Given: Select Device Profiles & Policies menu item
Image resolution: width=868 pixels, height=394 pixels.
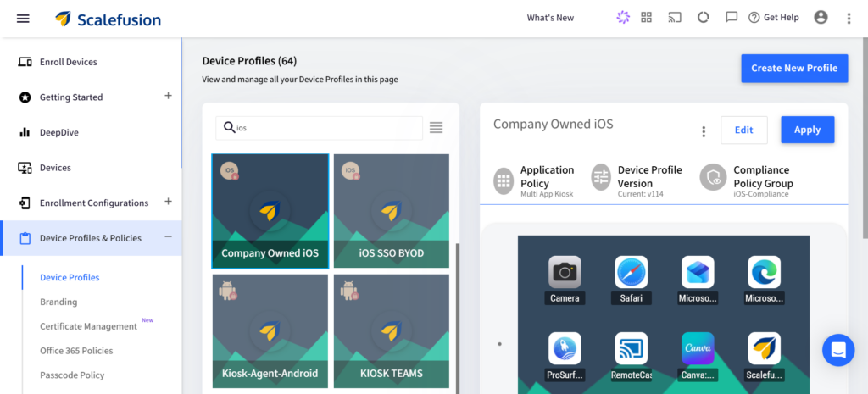Looking at the screenshot, I should 91,238.
